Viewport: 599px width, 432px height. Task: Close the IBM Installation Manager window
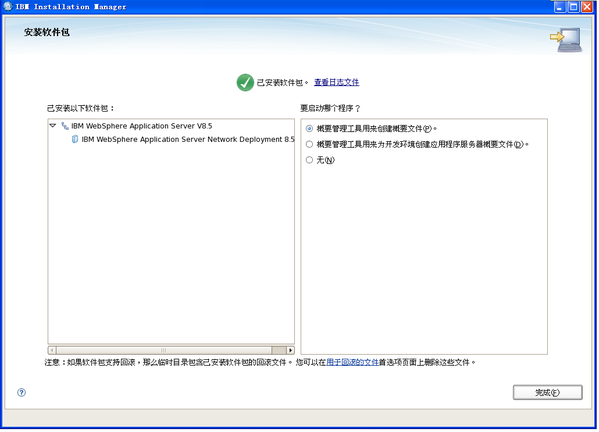(587, 7)
